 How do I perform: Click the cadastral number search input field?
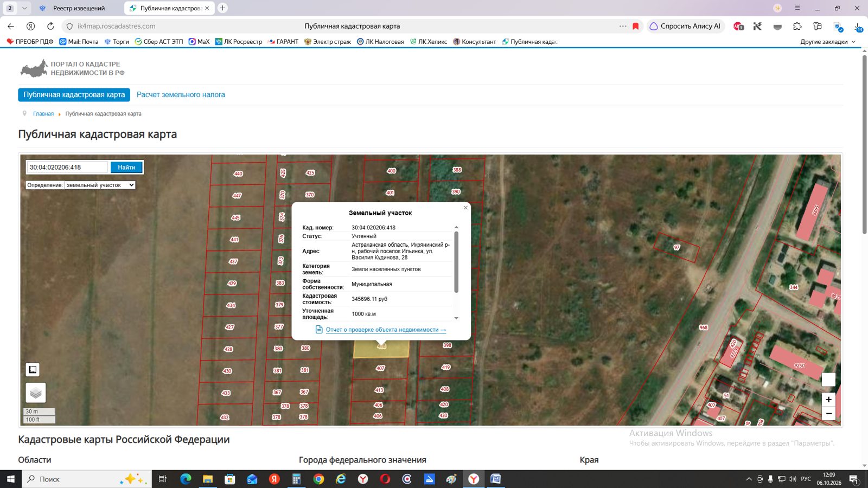(68, 167)
